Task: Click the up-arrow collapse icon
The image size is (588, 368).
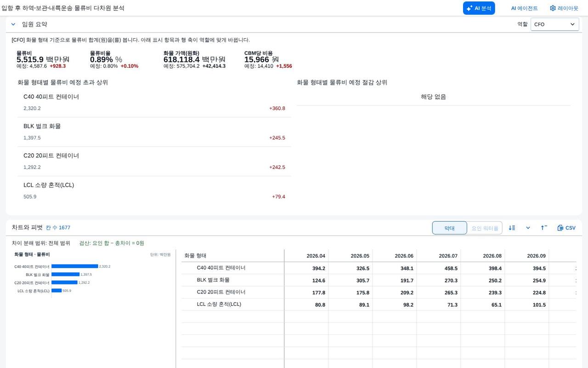Action: coord(544,228)
